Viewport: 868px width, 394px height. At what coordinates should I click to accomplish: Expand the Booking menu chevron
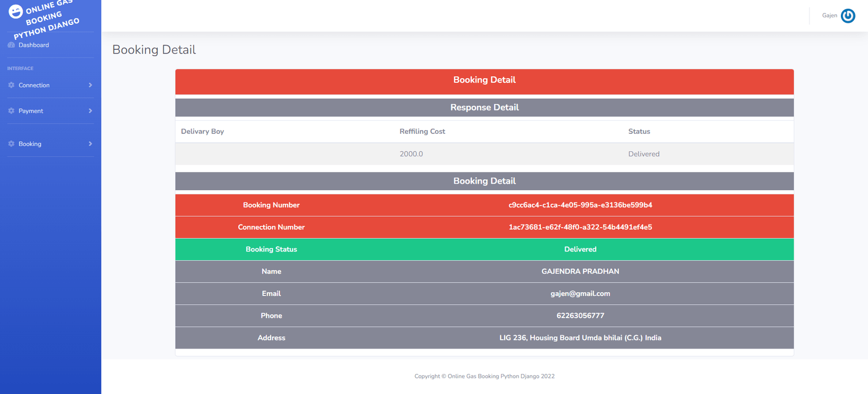90,144
